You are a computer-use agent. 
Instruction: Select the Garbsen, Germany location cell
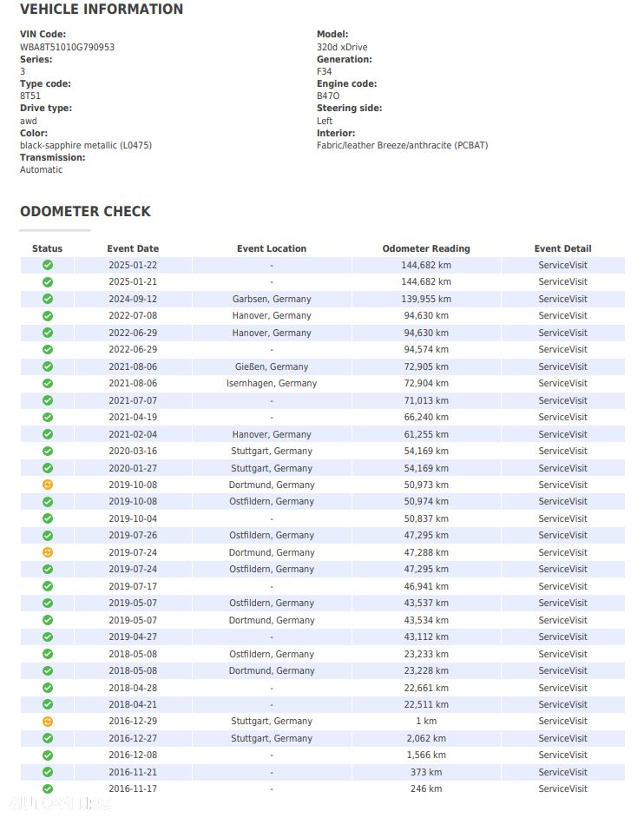click(x=272, y=299)
